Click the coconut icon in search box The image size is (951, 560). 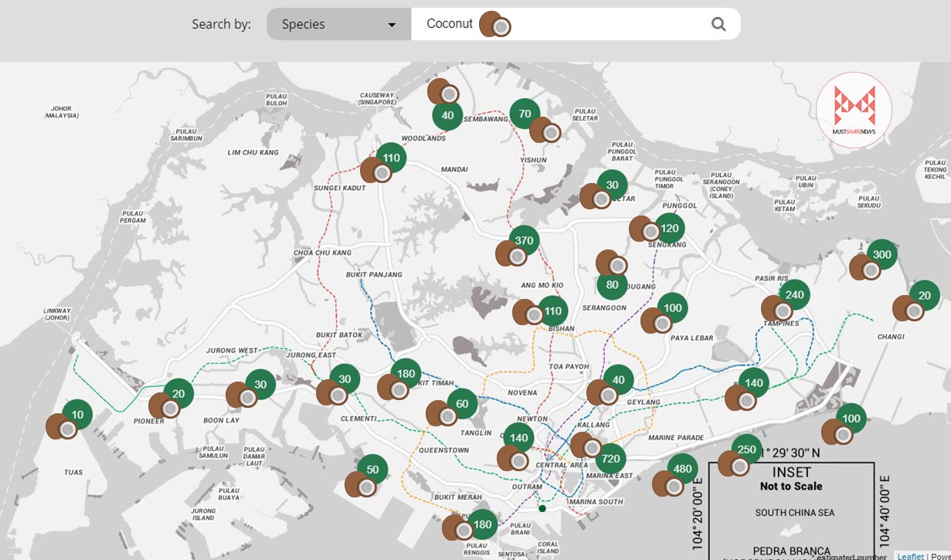pyautogui.click(x=494, y=25)
